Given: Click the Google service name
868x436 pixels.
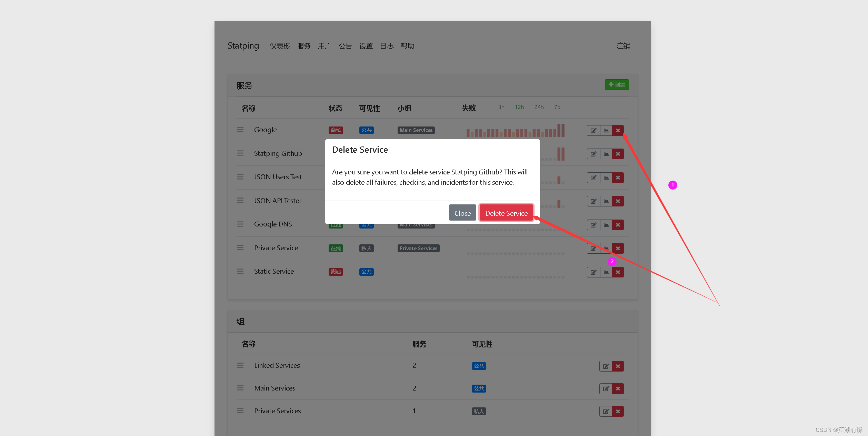Looking at the screenshot, I should (265, 130).
